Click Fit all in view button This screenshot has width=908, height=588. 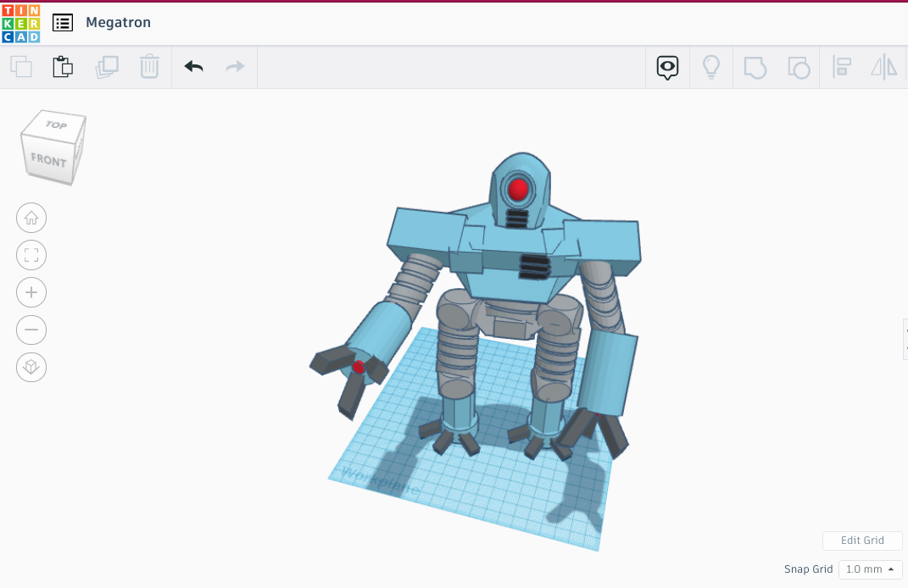point(31,255)
